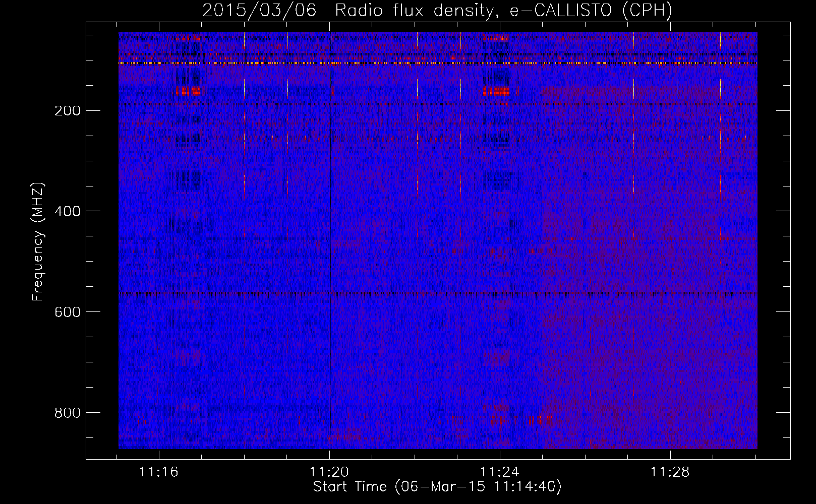The image size is (816, 504).
Task: Click the 'Frequency (MHZ)' axis label
Action: (x=38, y=241)
